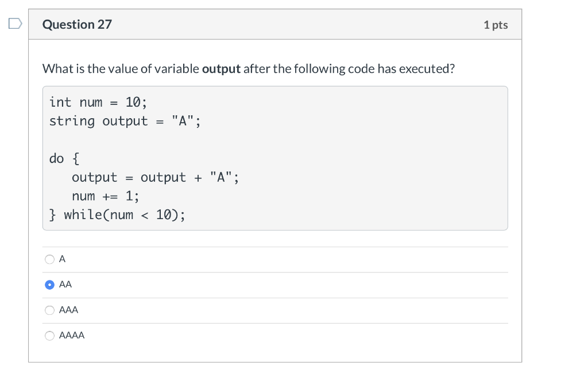Click the line output = output + "A"

(155, 177)
